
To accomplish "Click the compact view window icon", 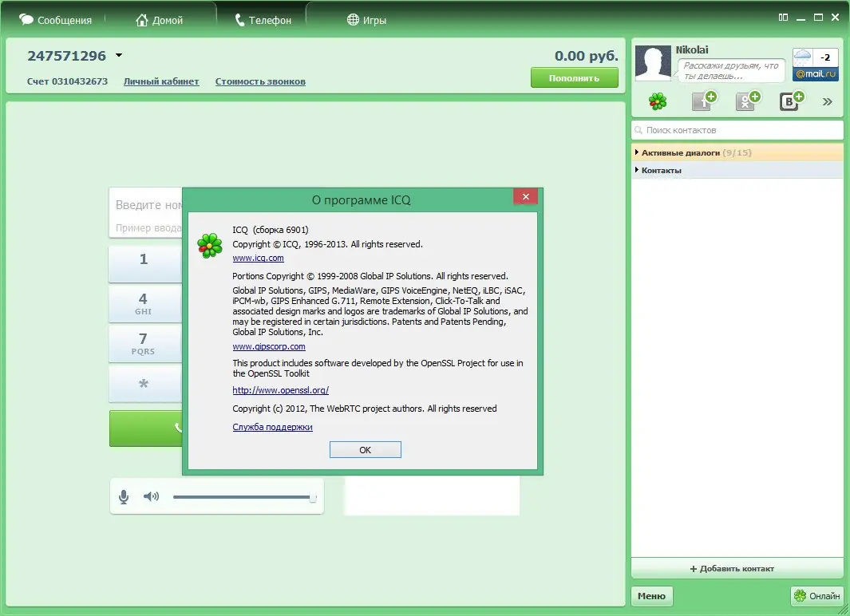I will coord(783,18).
